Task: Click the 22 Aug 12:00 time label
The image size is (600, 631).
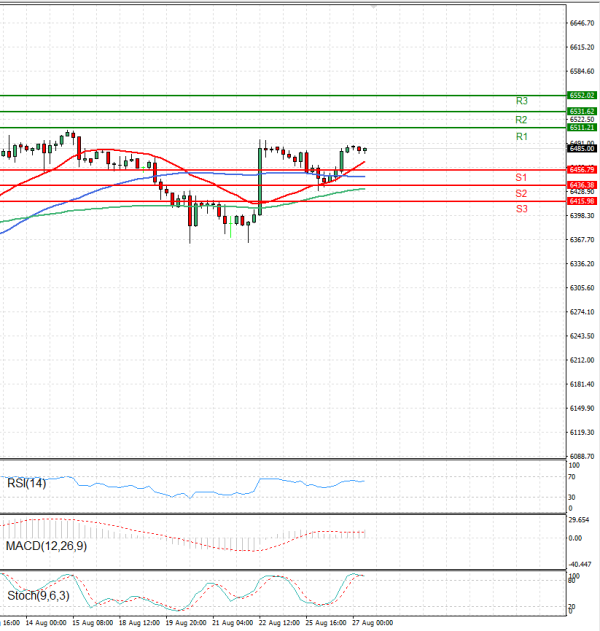Action: [x=279, y=623]
